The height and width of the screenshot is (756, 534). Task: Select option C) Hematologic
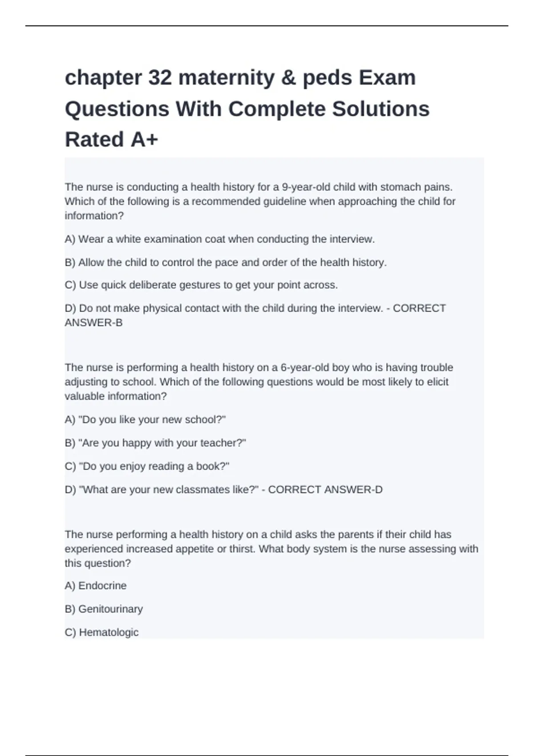tap(101, 632)
